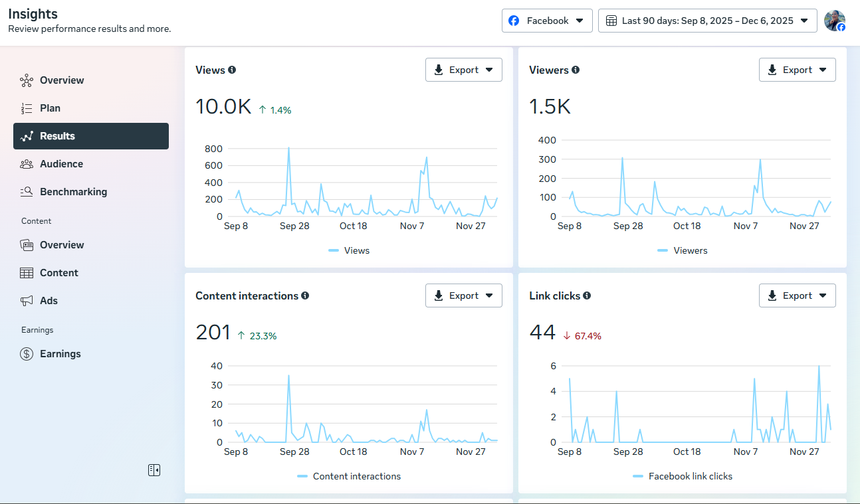Image resolution: width=860 pixels, height=504 pixels.
Task: Open the Facebook platform dropdown
Action: [x=546, y=21]
